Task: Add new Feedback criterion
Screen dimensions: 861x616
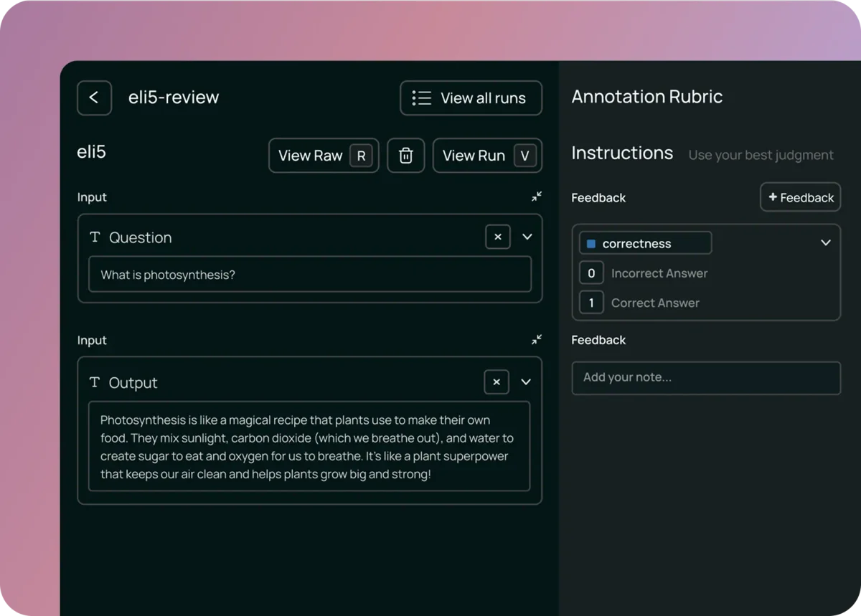Action: [800, 197]
